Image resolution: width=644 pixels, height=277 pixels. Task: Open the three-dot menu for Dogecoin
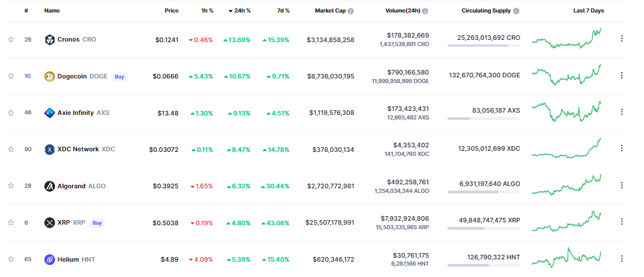[621, 75]
